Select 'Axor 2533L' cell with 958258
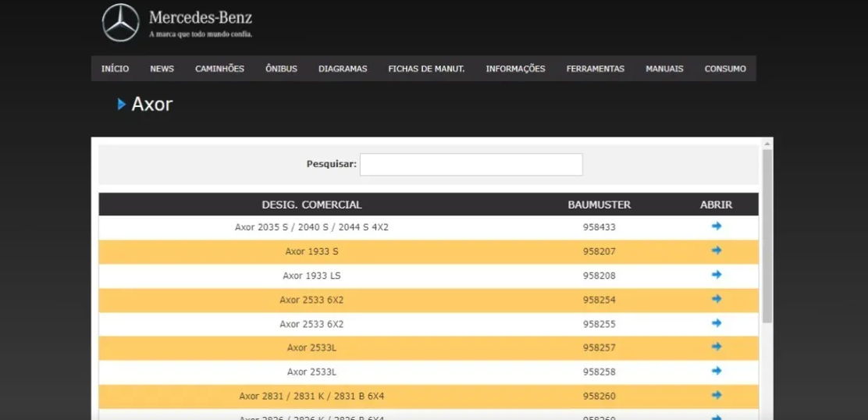This screenshot has height=420, width=868. coord(311,372)
